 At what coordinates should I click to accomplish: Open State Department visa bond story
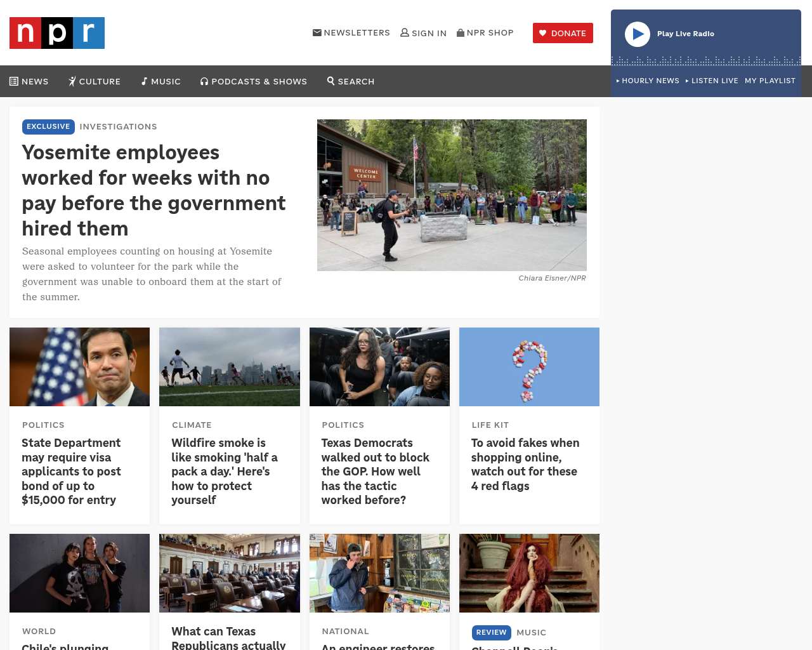click(72, 471)
